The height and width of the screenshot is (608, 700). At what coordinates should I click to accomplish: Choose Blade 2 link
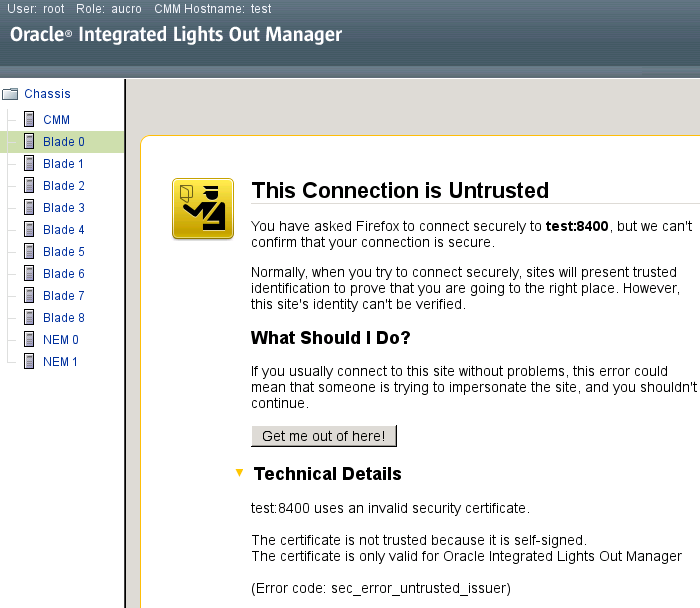64,185
